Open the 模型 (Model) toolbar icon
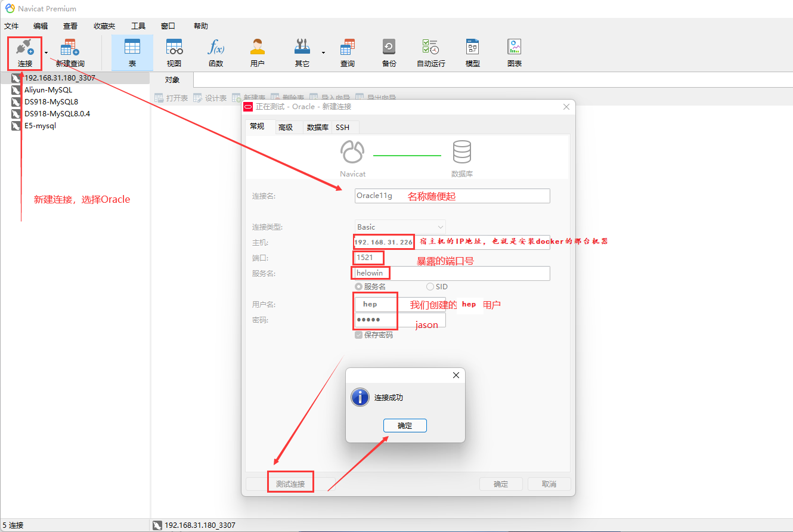This screenshot has height=532, width=793. (472, 52)
